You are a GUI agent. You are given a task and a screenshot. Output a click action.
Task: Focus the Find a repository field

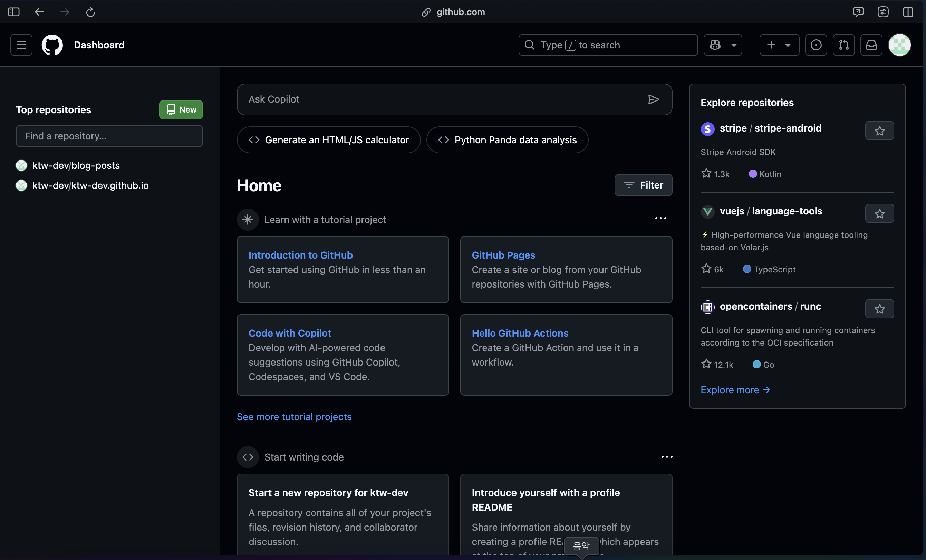[x=109, y=136]
